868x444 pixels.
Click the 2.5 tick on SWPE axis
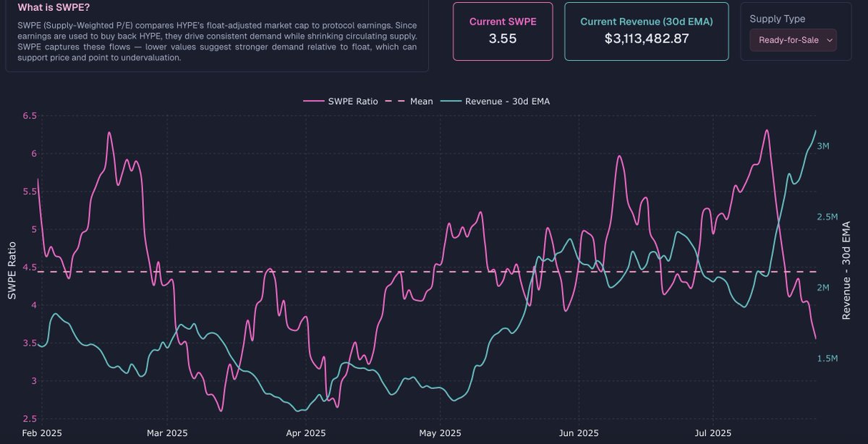click(29, 419)
